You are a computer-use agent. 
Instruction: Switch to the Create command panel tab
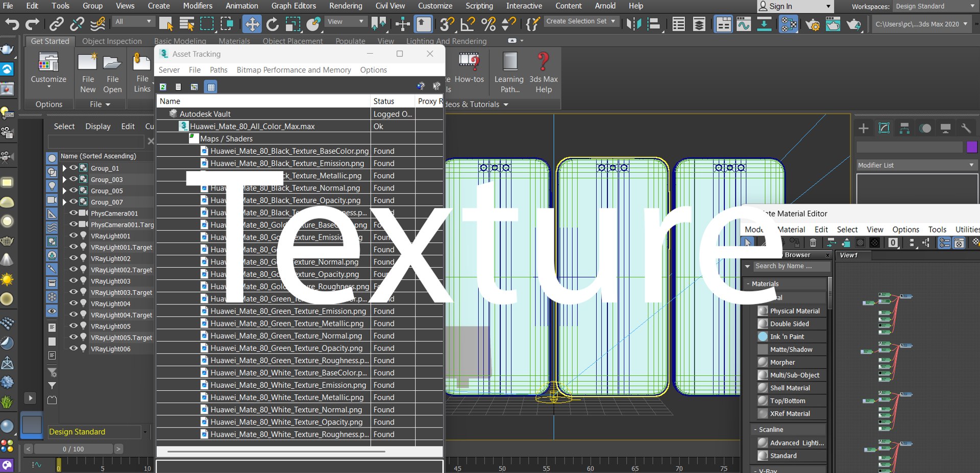pos(864,128)
